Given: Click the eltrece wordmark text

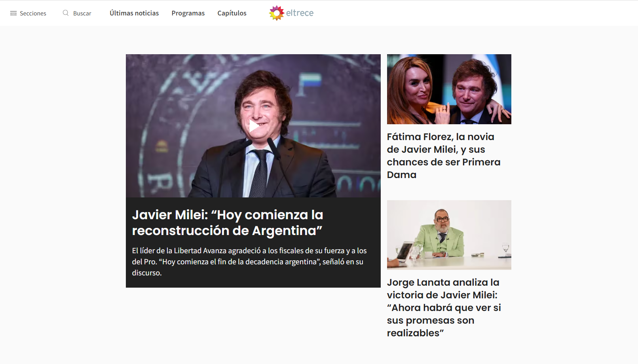Looking at the screenshot, I should click(x=300, y=13).
